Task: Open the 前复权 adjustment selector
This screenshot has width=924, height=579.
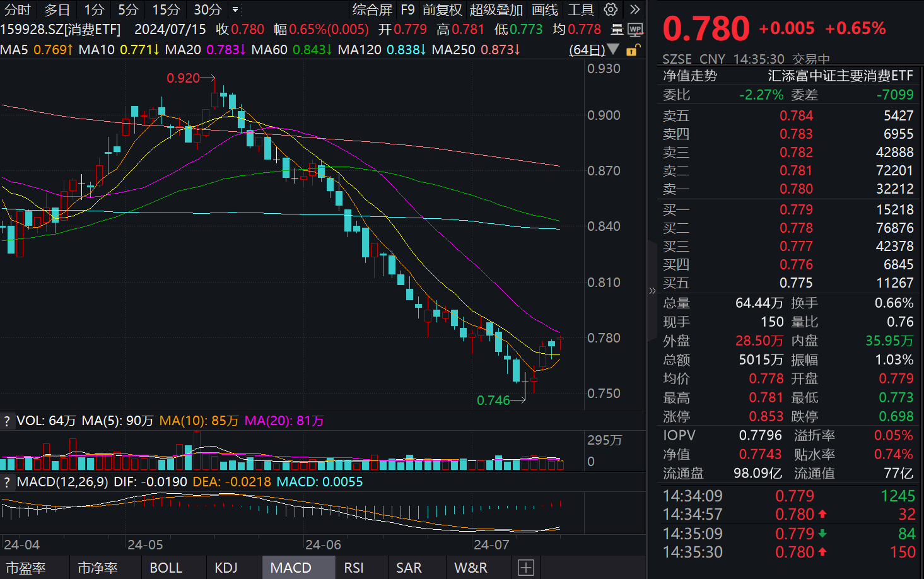Action: pos(442,9)
